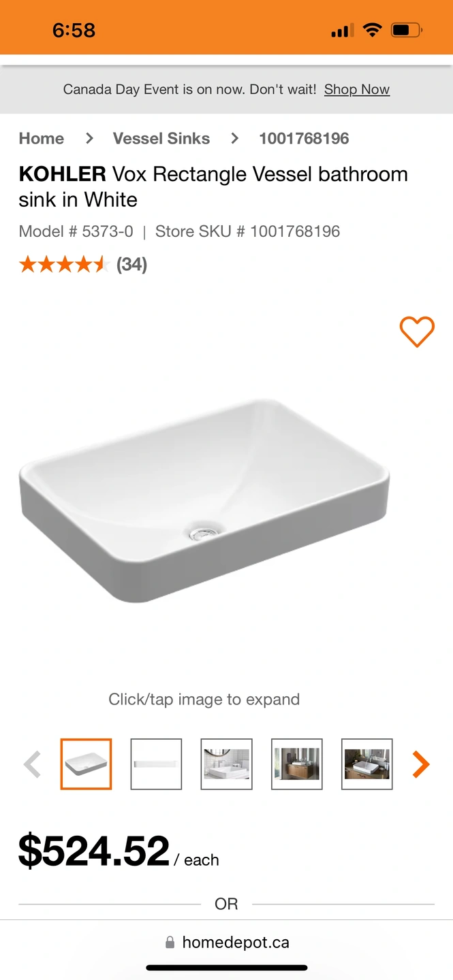Tap the battery icon in the status bar

tap(407, 30)
